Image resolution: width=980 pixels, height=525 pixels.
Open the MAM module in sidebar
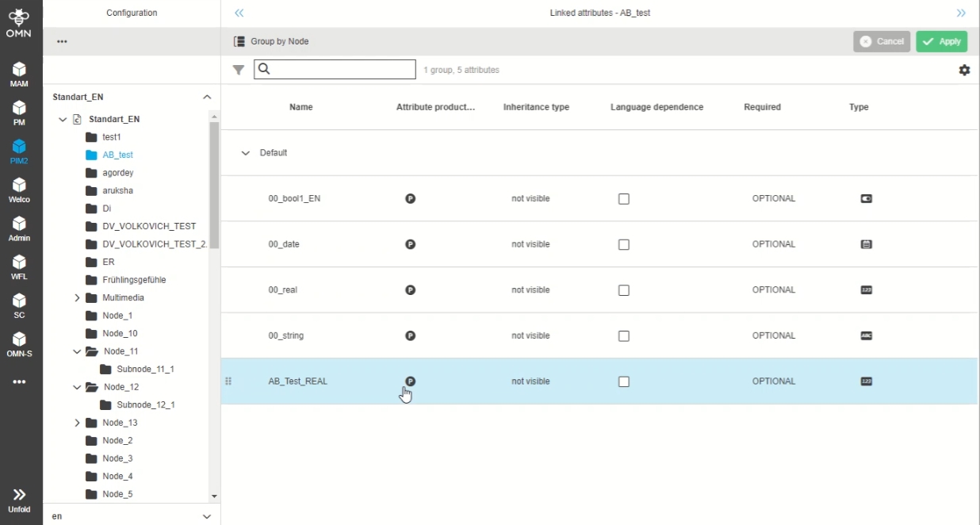[x=19, y=74]
